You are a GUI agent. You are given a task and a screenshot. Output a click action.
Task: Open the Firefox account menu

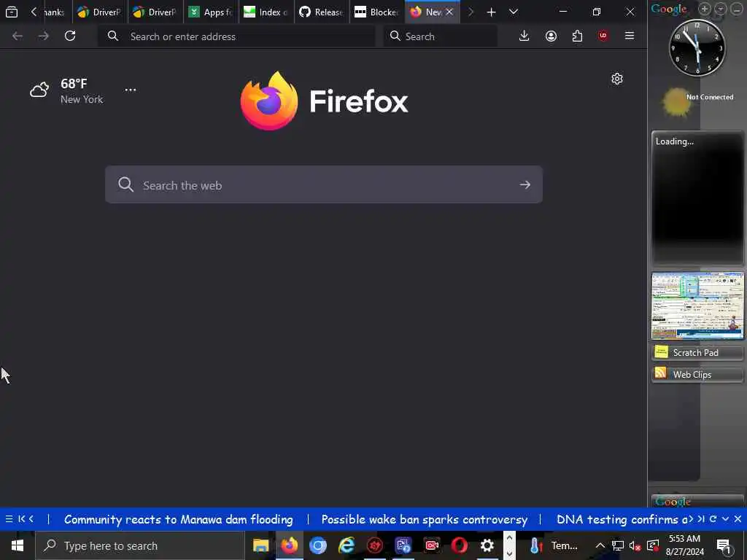pyautogui.click(x=551, y=36)
